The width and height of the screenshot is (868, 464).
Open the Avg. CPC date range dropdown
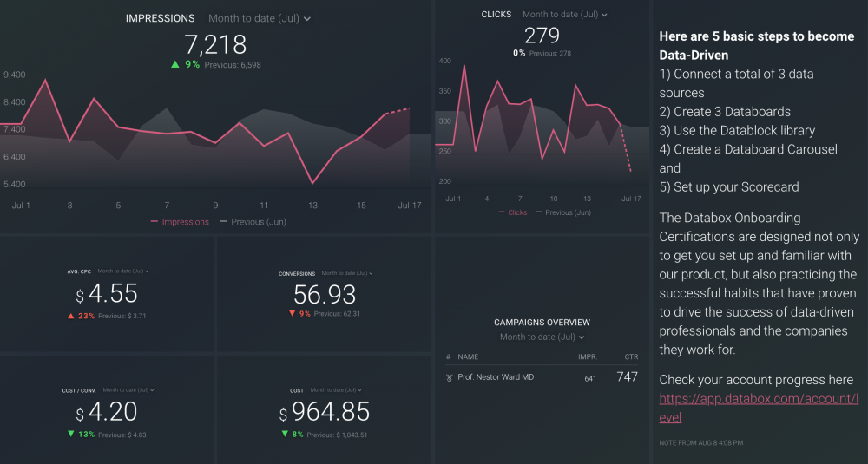[x=122, y=271]
